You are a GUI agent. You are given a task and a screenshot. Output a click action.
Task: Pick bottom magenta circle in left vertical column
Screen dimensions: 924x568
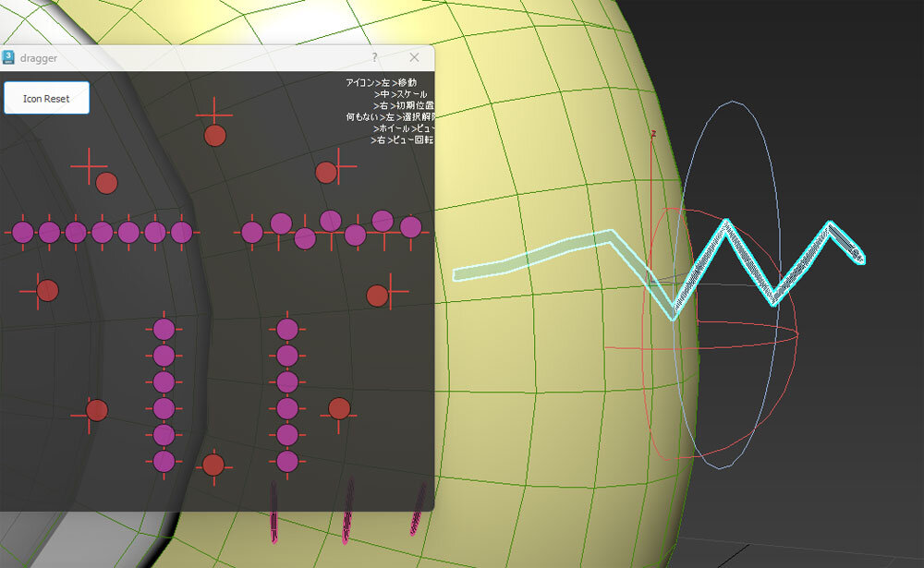[x=164, y=462]
